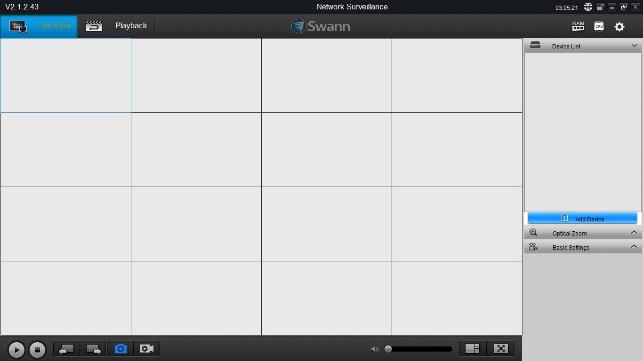The height and width of the screenshot is (361, 643).
Task: Go to next camera page
Action: click(93, 349)
